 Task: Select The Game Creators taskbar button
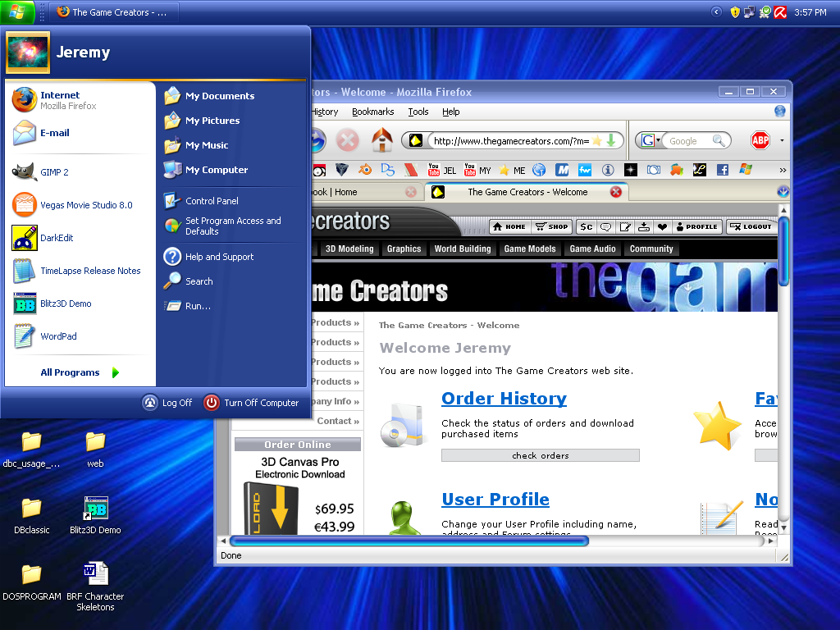[114, 11]
